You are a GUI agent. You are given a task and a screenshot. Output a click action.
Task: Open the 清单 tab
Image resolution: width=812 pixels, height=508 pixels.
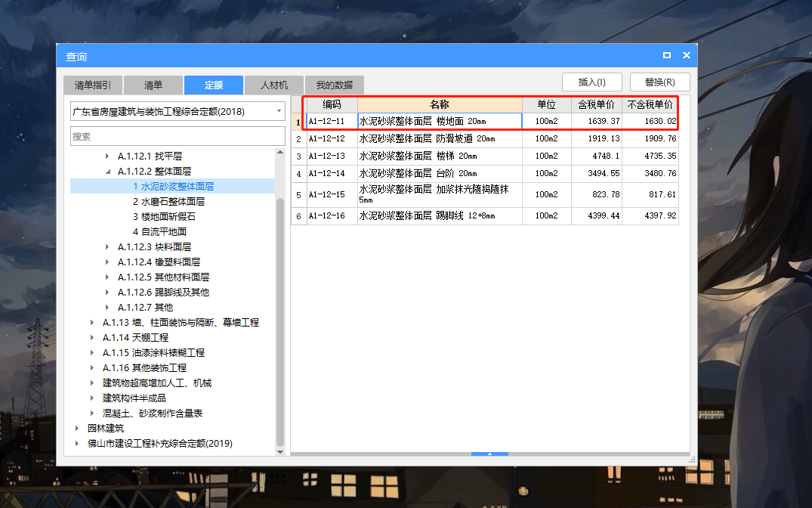(153, 85)
